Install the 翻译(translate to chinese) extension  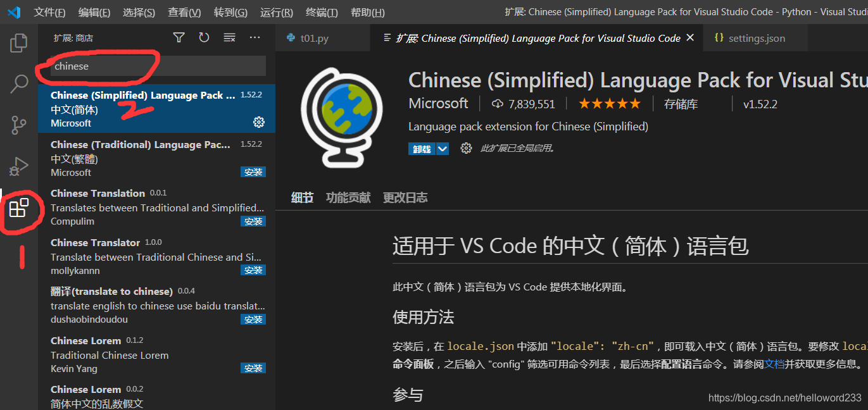(253, 320)
